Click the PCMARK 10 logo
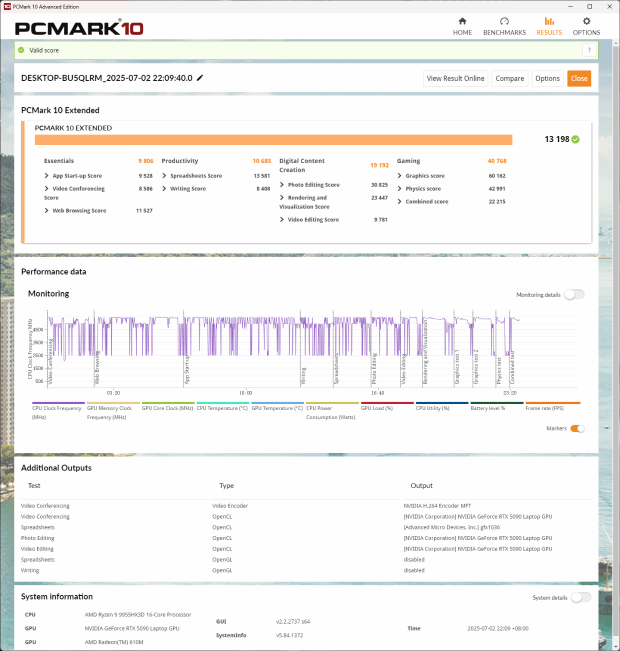The image size is (620, 651). coord(79,28)
